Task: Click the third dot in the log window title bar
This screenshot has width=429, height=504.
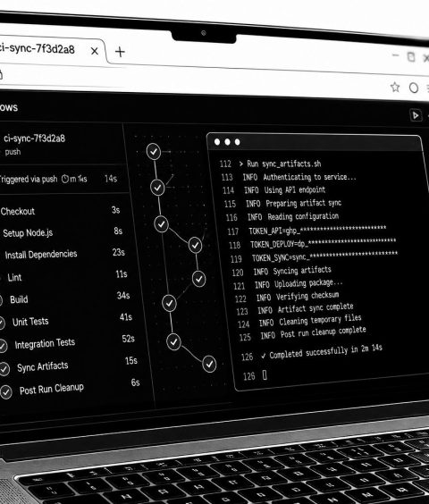Action: coord(238,142)
